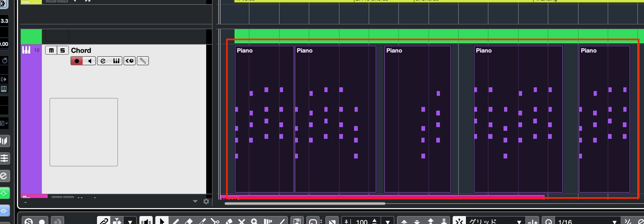The height and width of the screenshot is (224, 644).
Task: Click the green track color strip above Chord
Action: tap(31, 37)
